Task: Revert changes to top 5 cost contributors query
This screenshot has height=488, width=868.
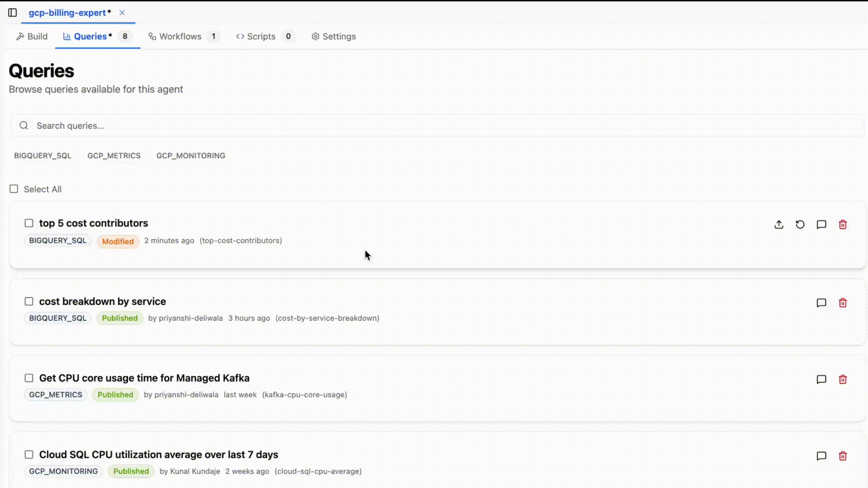Action: tap(800, 224)
